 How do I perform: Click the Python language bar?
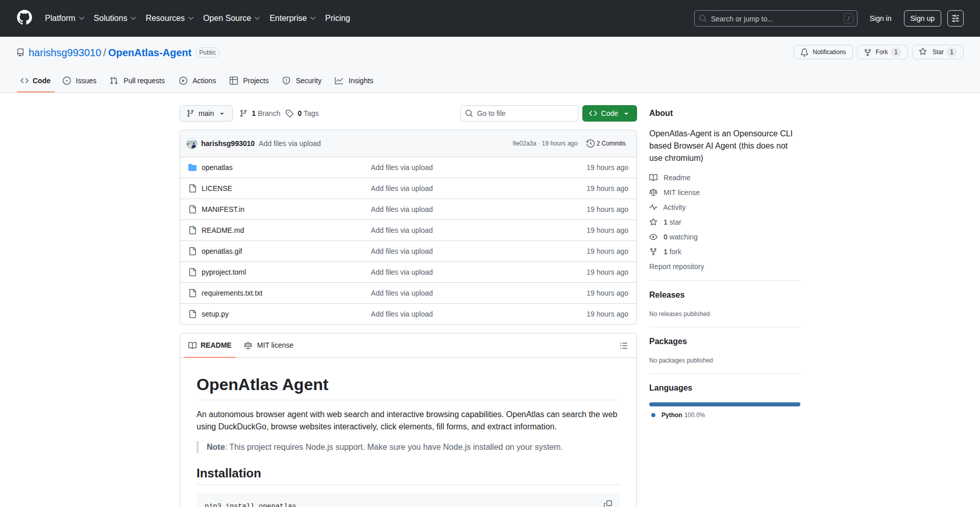pos(724,404)
